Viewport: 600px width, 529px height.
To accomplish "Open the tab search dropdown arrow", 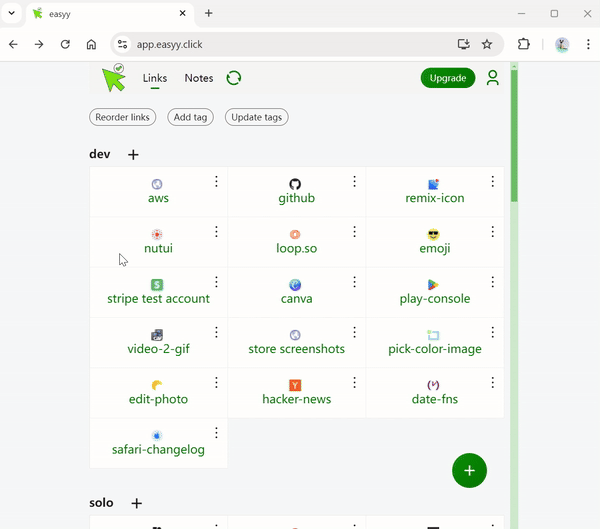I will click(x=11, y=13).
